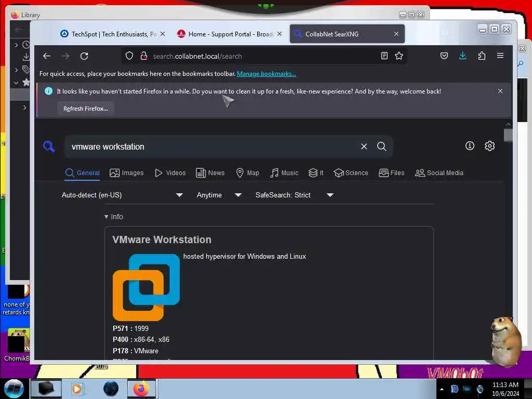Click into the URL address bar
This screenshot has height=399, width=532.
(264, 56)
